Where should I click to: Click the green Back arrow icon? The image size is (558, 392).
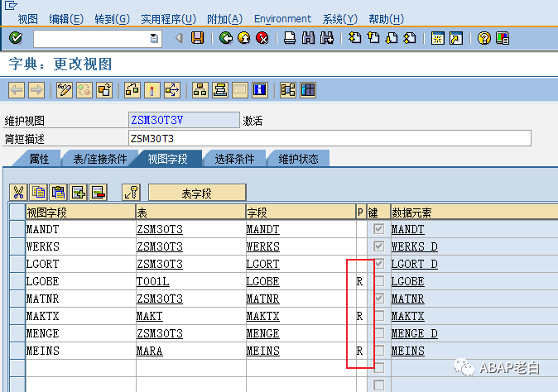click(226, 38)
